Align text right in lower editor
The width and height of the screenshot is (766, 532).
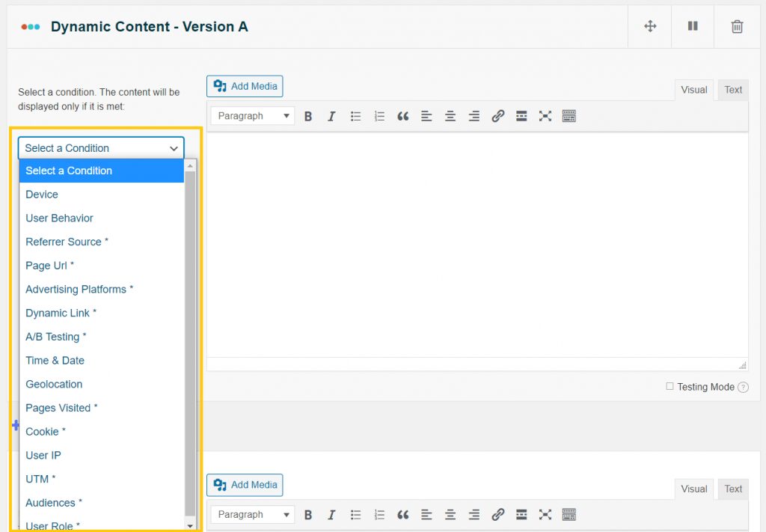coord(474,515)
